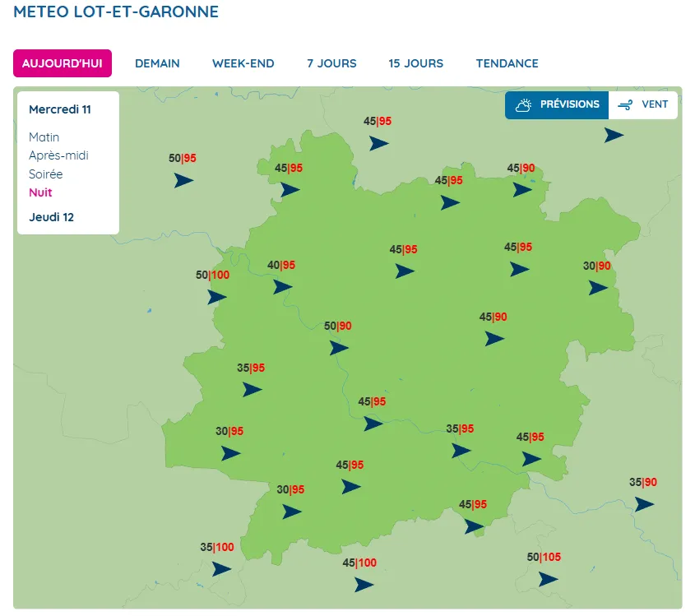Click the Soirée period link
The width and height of the screenshot is (695, 616).
pyautogui.click(x=45, y=174)
